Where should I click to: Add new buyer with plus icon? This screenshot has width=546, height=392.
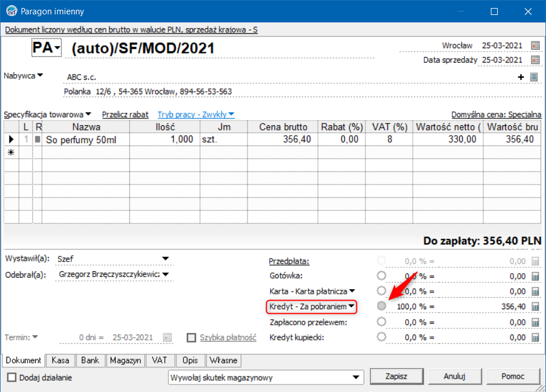pos(521,77)
